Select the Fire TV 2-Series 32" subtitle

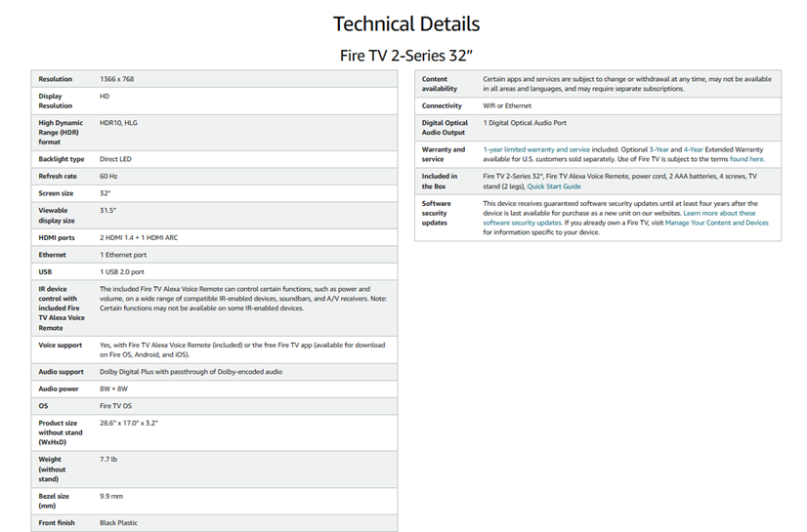(x=405, y=55)
